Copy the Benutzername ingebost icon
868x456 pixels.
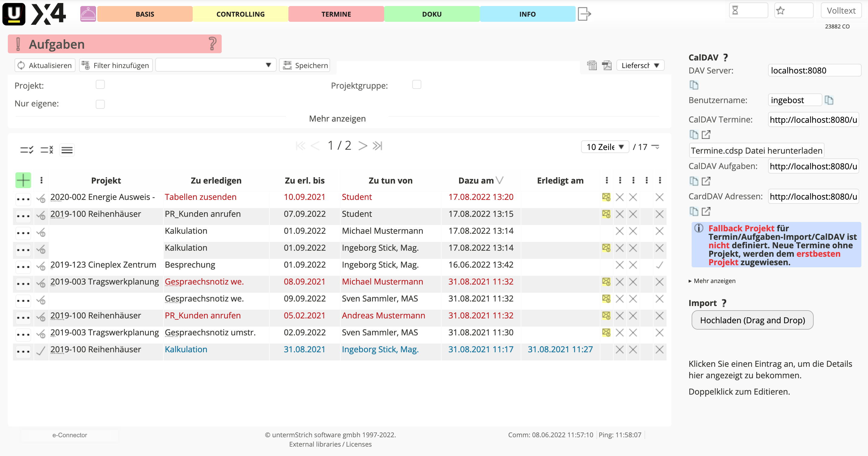click(x=828, y=100)
